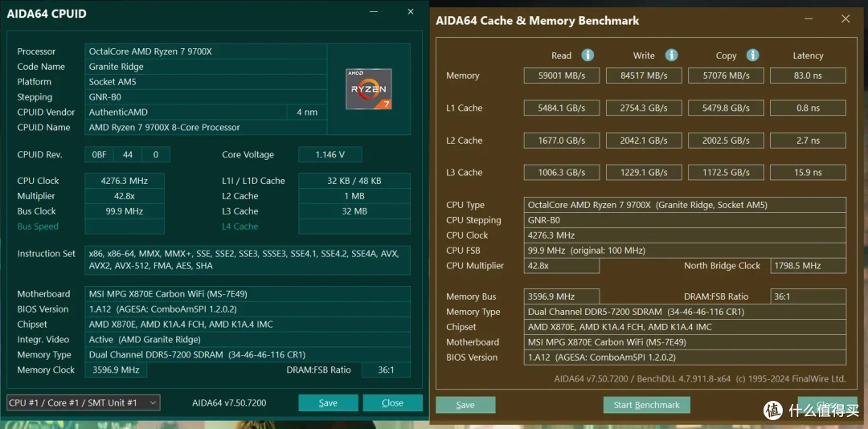The image size is (868, 429).
Task: Open the CPU #1 / Core #1 dropdown
Action: [x=83, y=402]
